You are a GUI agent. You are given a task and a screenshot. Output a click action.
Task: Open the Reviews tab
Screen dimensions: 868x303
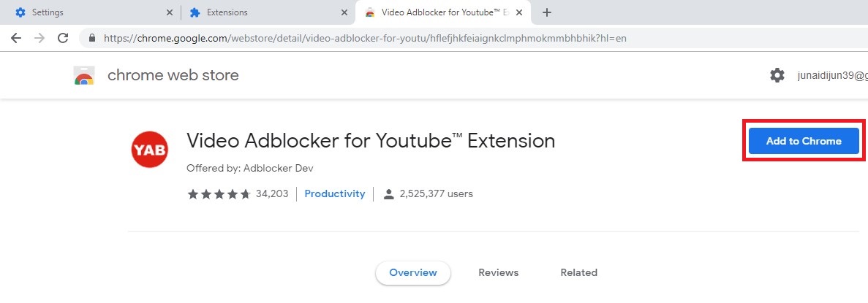coord(498,272)
